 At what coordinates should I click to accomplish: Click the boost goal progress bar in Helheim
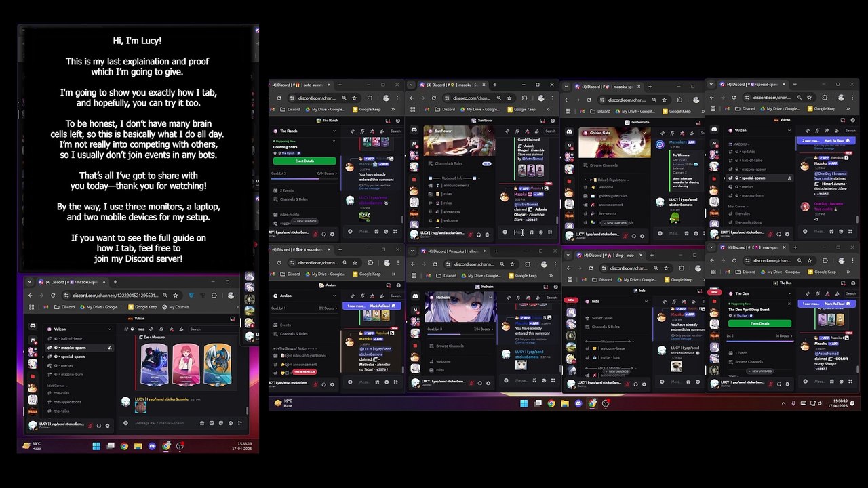click(x=460, y=334)
